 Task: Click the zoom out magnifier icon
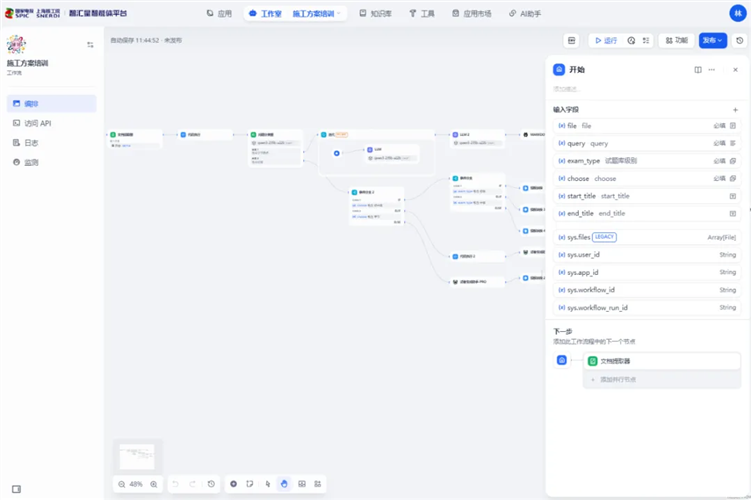pyautogui.click(x=122, y=484)
